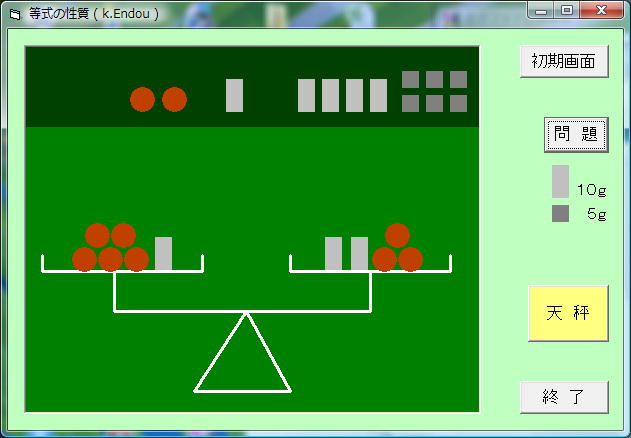
Task: Select top-middle 5g weight in the grid
Action: [x=435, y=79]
